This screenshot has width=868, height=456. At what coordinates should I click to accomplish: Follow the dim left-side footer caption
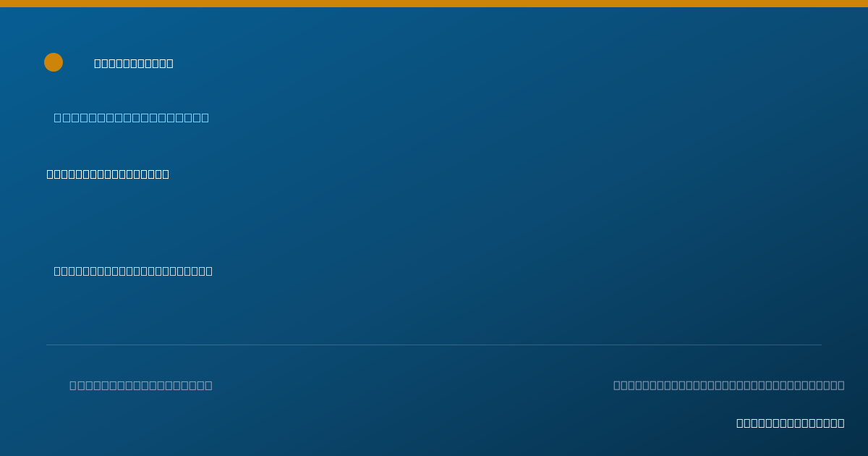click(141, 385)
